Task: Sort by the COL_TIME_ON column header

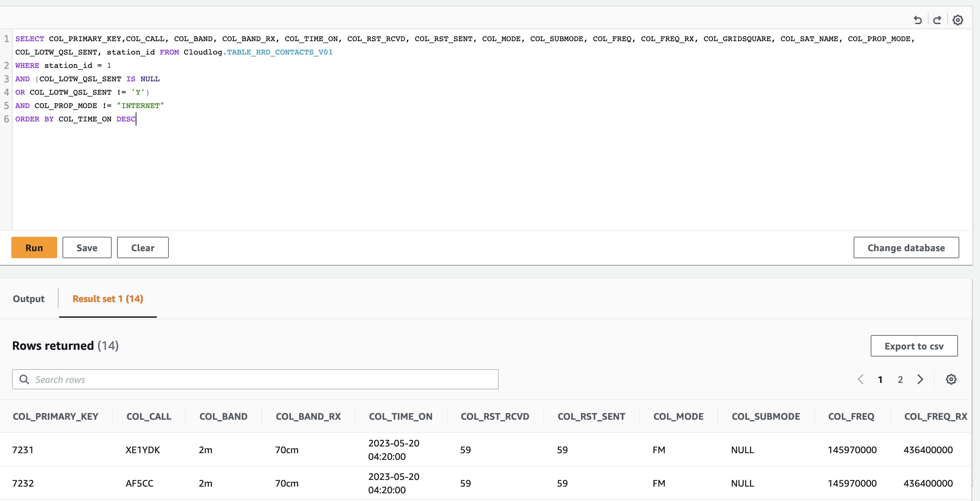Action: click(401, 416)
